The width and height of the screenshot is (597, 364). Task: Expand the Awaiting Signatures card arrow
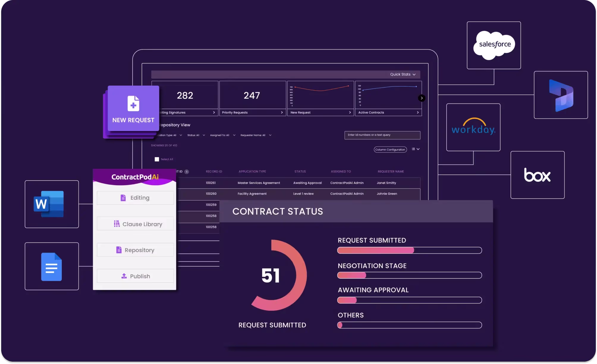(214, 113)
